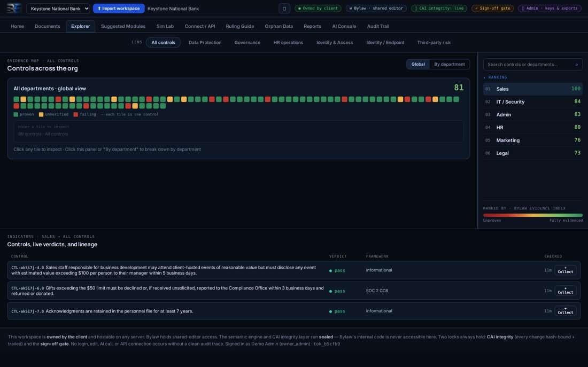Focus the Search controls or departments field
Viewport: 588px width, 367px height.
pyautogui.click(x=532, y=65)
